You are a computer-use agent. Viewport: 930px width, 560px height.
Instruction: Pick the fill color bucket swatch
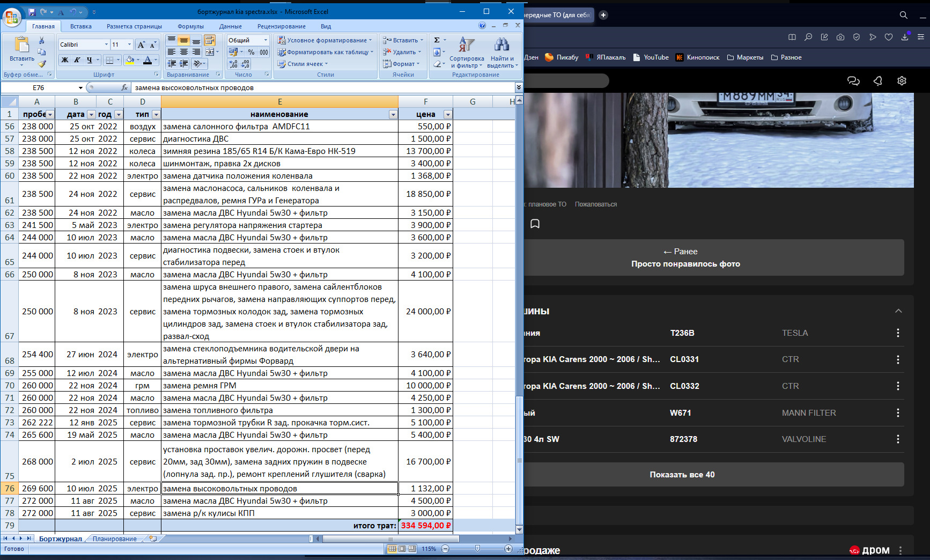pyautogui.click(x=129, y=60)
